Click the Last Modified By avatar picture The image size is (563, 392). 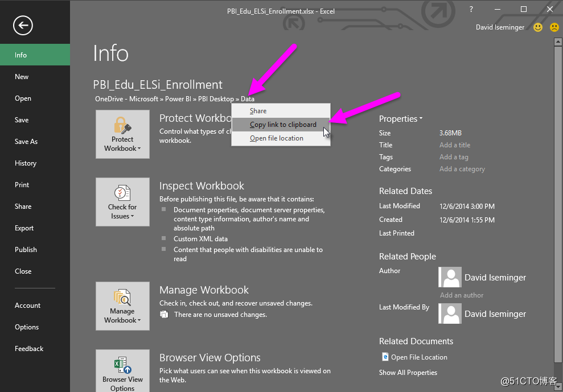click(450, 313)
